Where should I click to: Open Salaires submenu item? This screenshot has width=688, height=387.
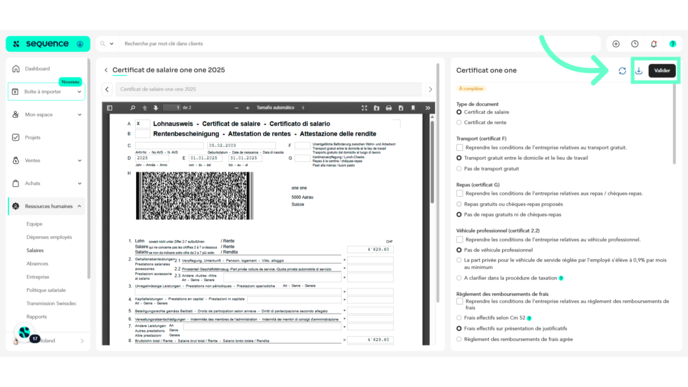click(35, 251)
